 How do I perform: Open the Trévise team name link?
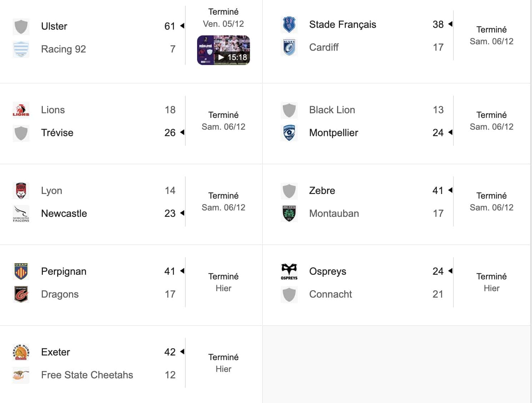coord(57,133)
